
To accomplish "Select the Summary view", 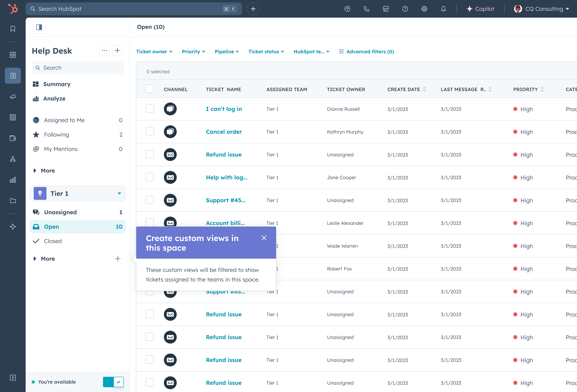I will point(57,84).
